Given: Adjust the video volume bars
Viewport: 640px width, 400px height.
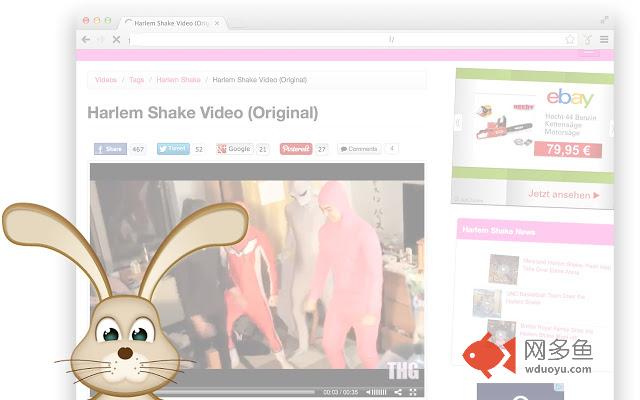Looking at the screenshot, I should [379, 392].
